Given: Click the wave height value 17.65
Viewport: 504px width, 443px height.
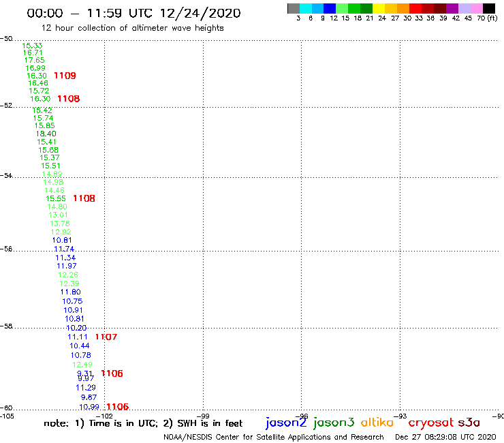Looking at the screenshot, I should 34,61.
